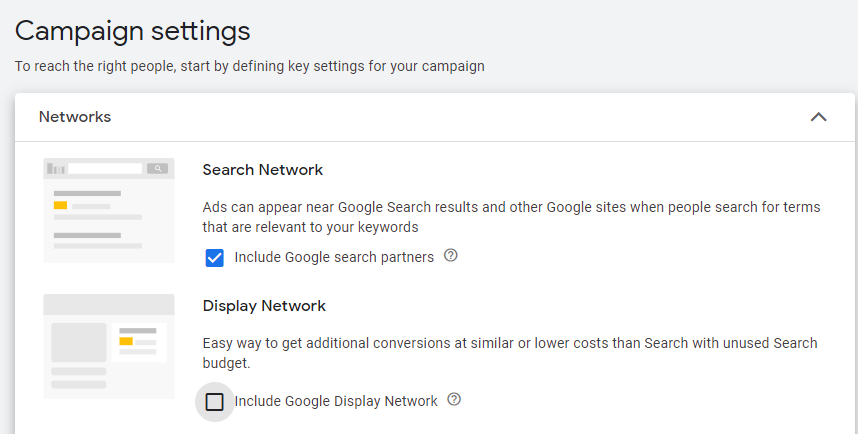The width and height of the screenshot is (858, 434).
Task: Click the Display Network heading
Action: tap(264, 306)
